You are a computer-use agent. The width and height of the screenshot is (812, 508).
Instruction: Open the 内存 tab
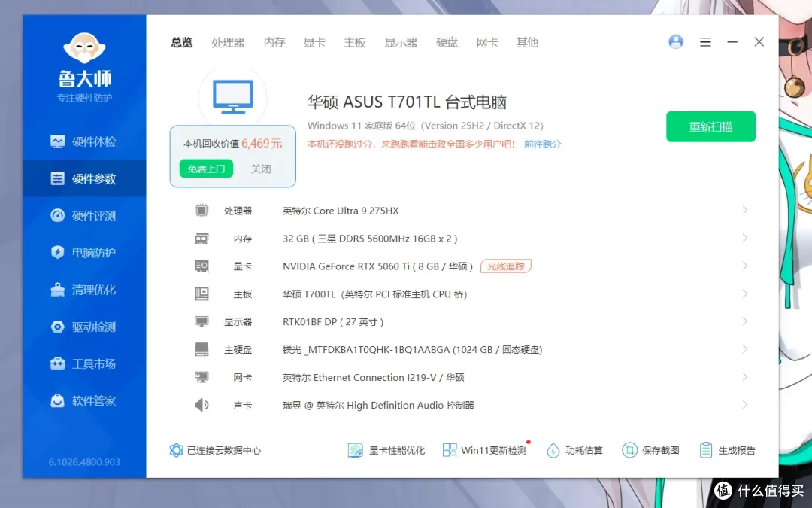pos(274,42)
